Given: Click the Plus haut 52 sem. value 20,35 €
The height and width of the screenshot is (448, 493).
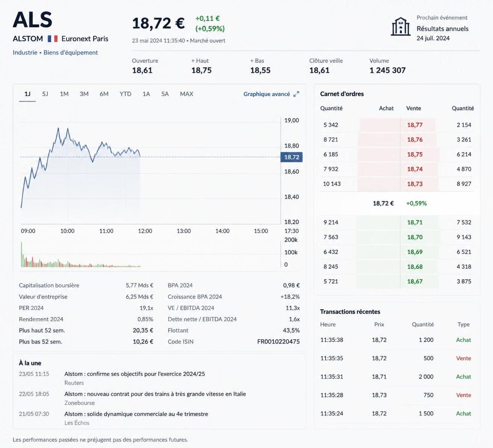Looking at the screenshot, I should click(143, 330).
